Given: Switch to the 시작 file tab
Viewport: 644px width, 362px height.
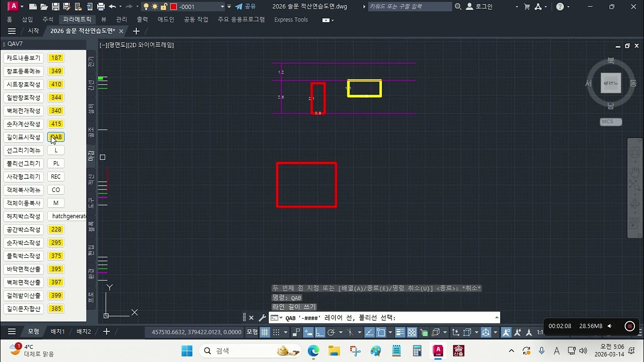Looking at the screenshot, I should pyautogui.click(x=33, y=31).
